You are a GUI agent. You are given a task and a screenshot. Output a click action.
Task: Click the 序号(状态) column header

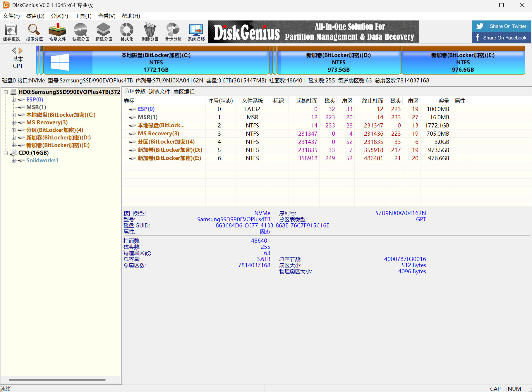pos(221,101)
